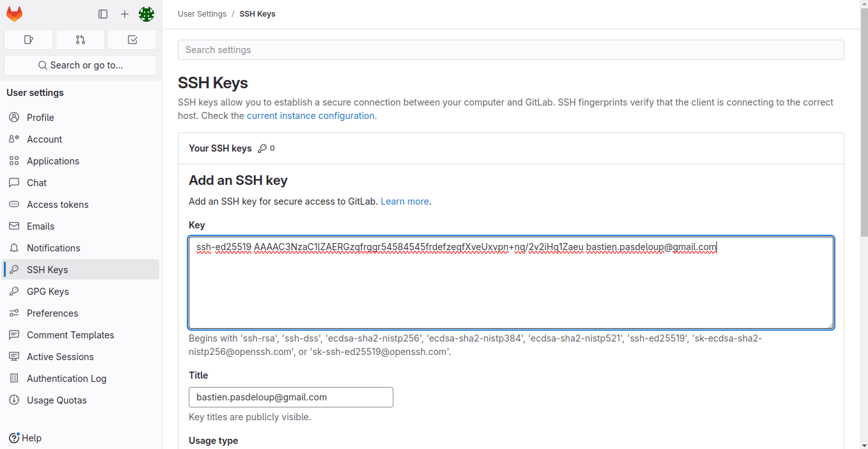Screen dimensions: 868x449
Task: Click the Help question mark icon
Action: 14,438
